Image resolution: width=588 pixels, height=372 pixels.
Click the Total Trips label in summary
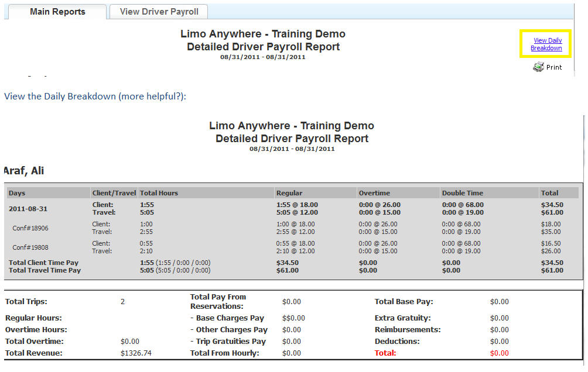(26, 302)
